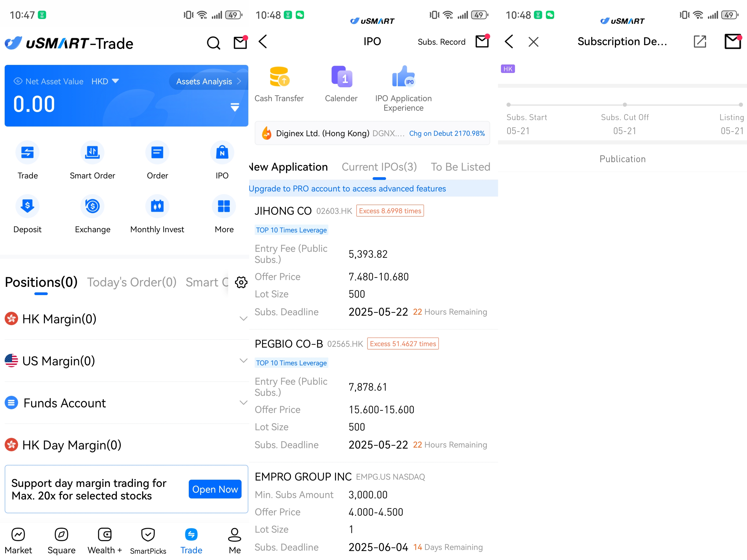Open EMPRO GROUP INC IPO entry
The image size is (747, 560).
pyautogui.click(x=373, y=511)
